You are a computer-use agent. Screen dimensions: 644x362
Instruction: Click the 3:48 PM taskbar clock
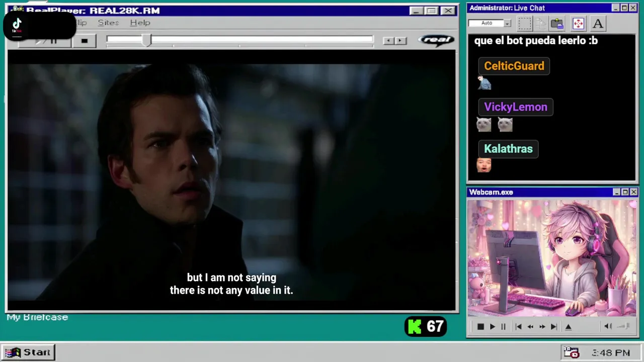pyautogui.click(x=611, y=353)
